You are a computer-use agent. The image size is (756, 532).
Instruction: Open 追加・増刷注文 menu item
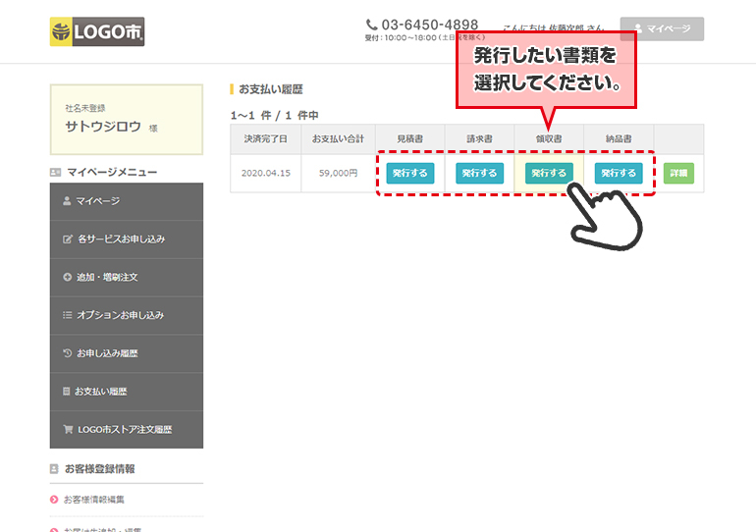coord(127,278)
